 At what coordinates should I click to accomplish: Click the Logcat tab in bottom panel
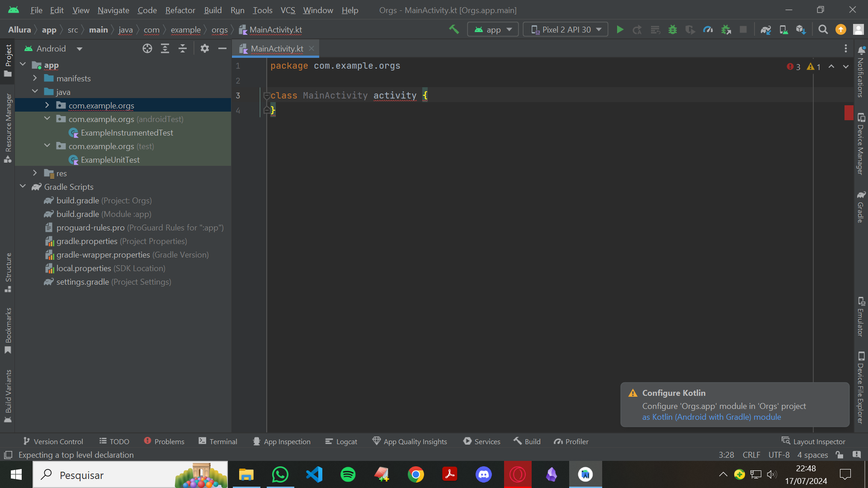[347, 441]
